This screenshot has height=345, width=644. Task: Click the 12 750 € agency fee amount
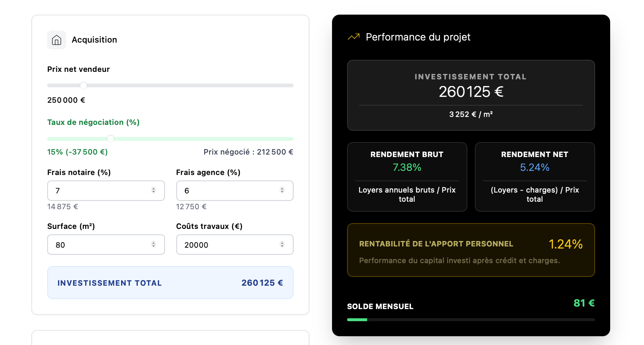tap(191, 207)
